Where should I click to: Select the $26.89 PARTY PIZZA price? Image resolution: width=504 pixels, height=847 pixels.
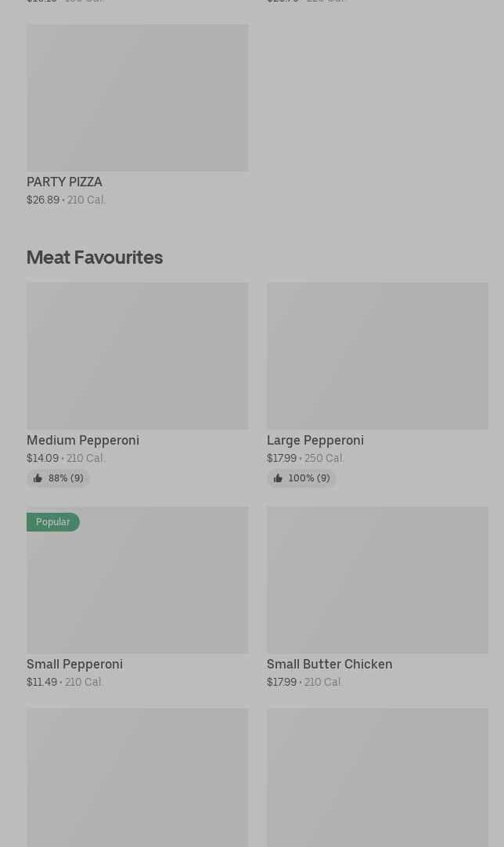[43, 200]
